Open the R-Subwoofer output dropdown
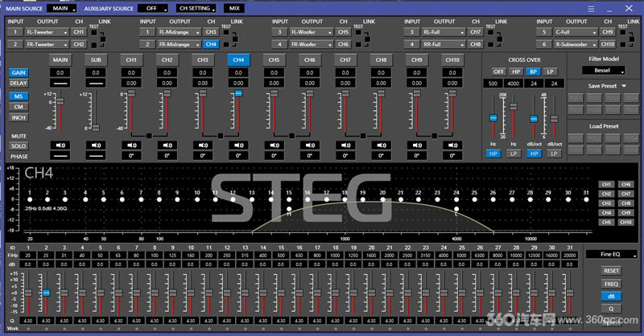Screen dimensions: 644x336 coord(576,44)
